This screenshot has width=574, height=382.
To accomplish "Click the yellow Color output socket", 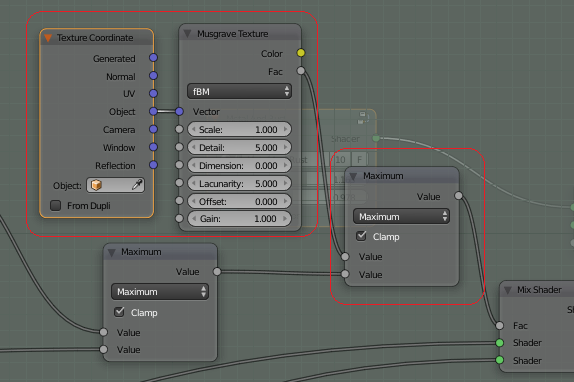I will 301,53.
